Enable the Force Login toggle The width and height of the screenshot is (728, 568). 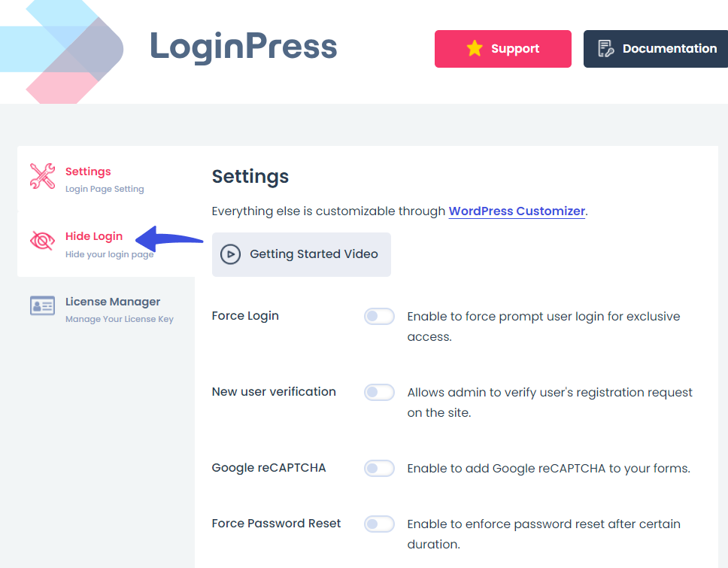click(x=379, y=316)
